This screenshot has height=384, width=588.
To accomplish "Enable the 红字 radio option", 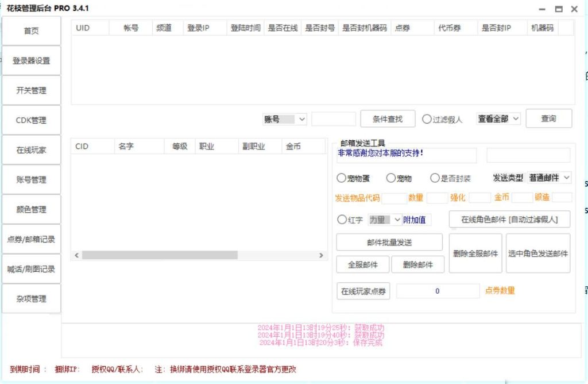I will [342, 220].
